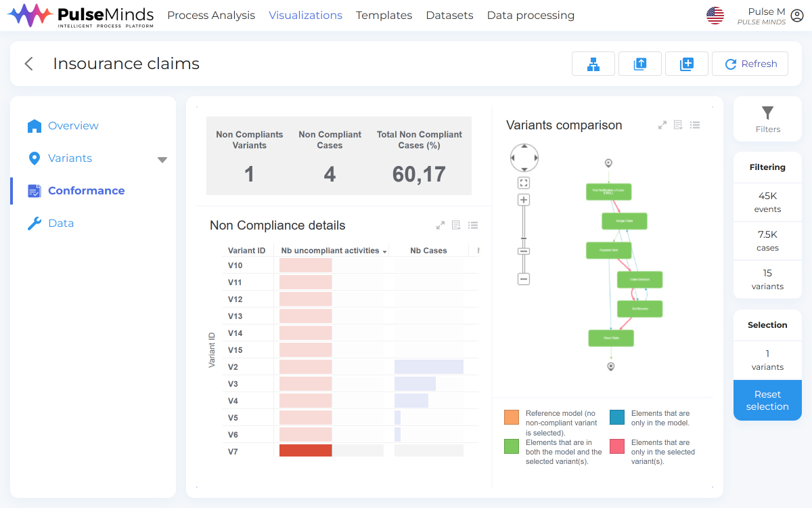Click the fit-to-screen icon in graph

coord(523,183)
